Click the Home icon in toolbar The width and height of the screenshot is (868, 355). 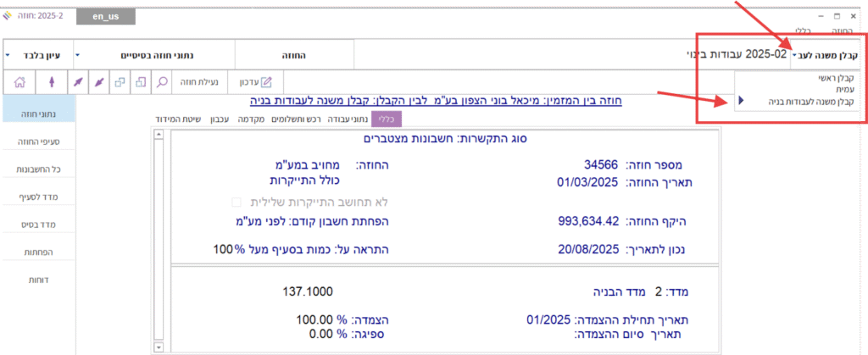(x=20, y=82)
